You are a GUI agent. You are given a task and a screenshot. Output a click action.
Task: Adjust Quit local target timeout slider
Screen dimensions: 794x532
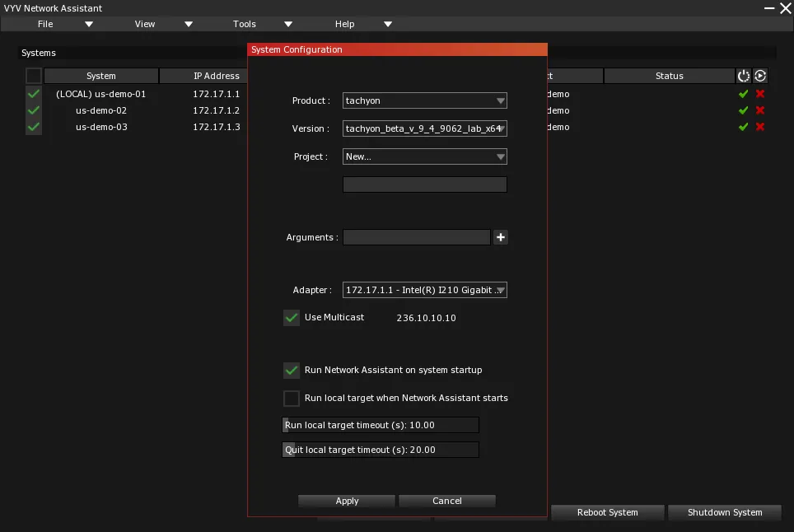(381, 450)
